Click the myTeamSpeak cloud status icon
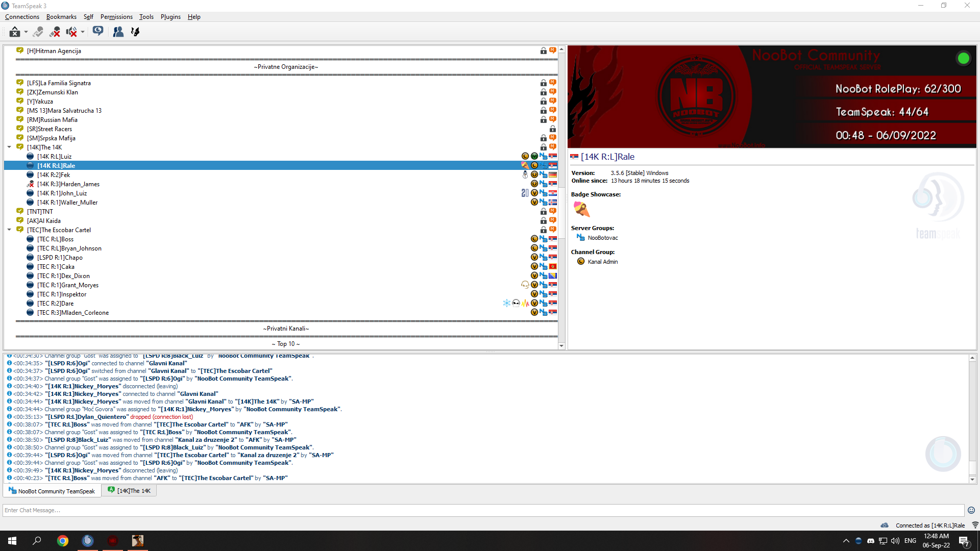The width and height of the screenshot is (980, 551). (x=885, y=525)
